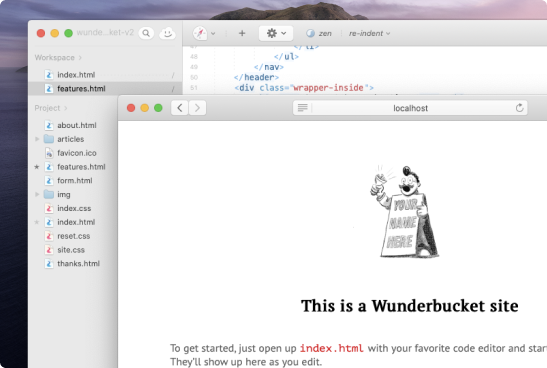Click the closing ul tag on line 48

pyautogui.click(x=286, y=56)
